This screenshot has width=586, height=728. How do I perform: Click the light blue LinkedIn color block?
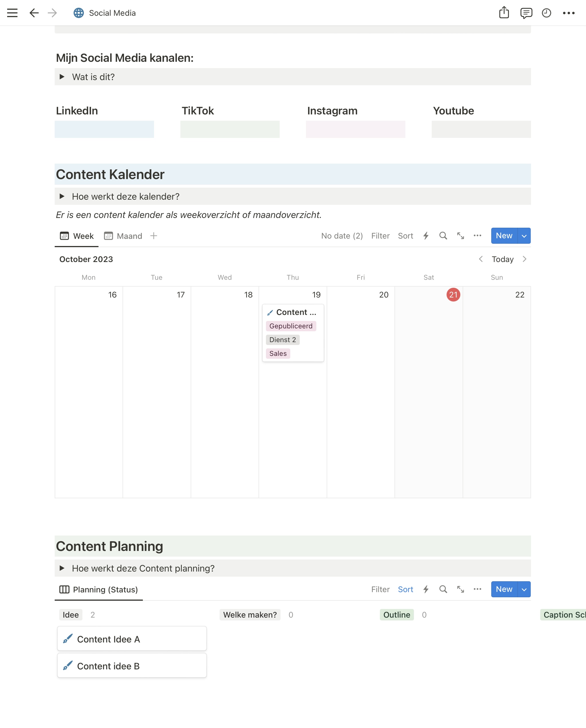click(104, 129)
